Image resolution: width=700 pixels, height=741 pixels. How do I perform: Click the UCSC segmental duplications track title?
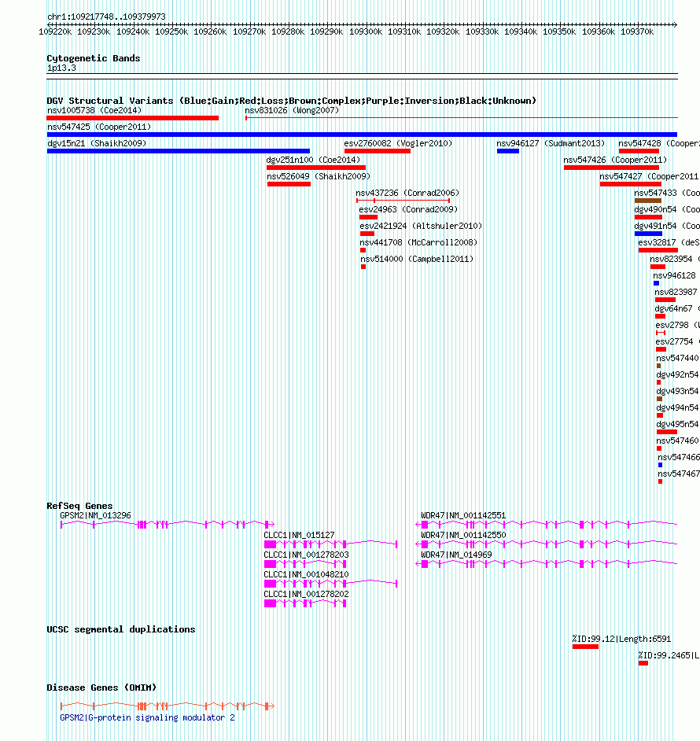pos(120,629)
